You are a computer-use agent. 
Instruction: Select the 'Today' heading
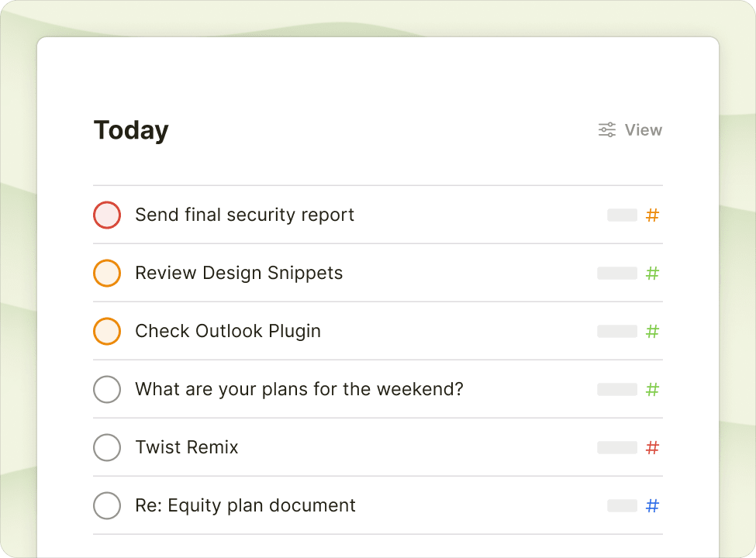coord(130,129)
